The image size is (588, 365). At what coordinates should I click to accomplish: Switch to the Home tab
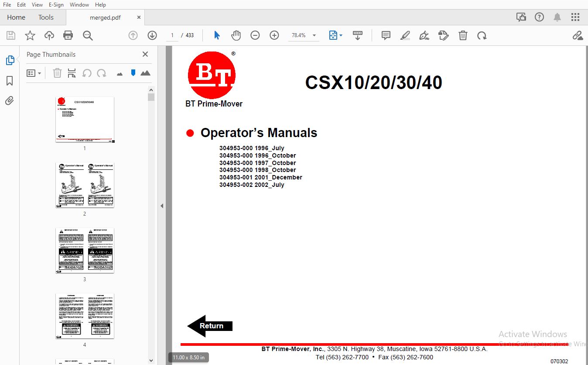pos(16,17)
